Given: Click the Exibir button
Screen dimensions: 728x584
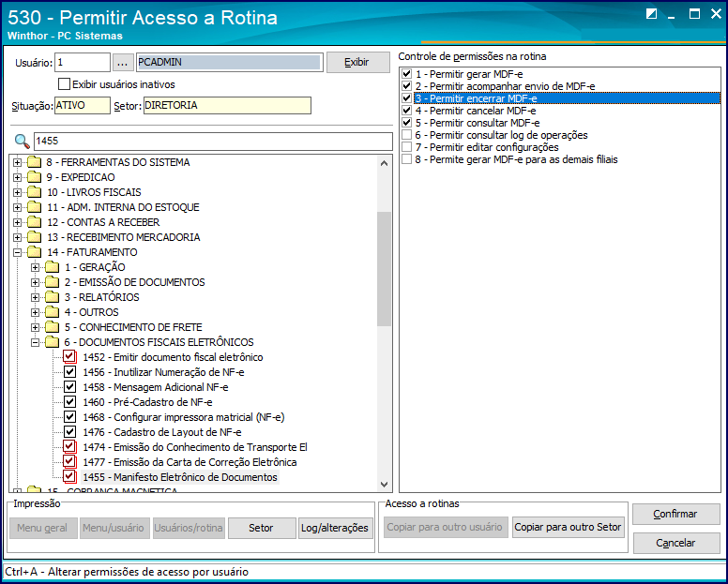Looking at the screenshot, I should [358, 62].
